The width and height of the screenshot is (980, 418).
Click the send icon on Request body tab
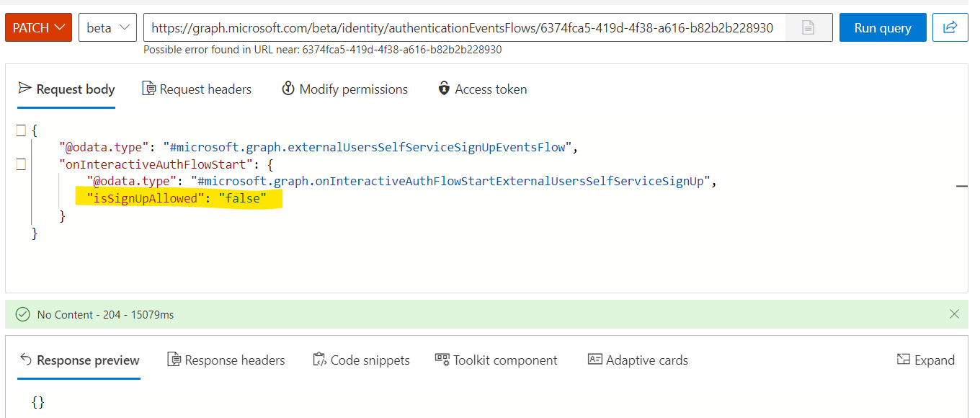pos(24,88)
